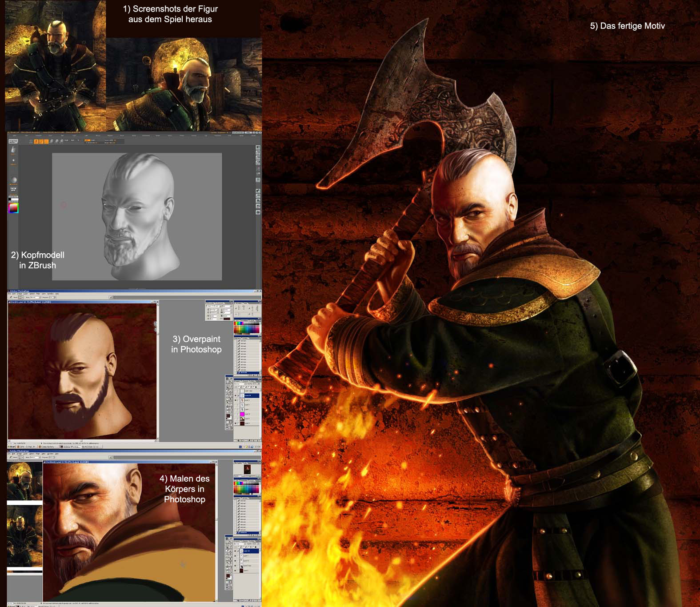The image size is (700, 607).
Task: Open Edit menu in DonBody Photoshop window
Action: (x=13, y=454)
